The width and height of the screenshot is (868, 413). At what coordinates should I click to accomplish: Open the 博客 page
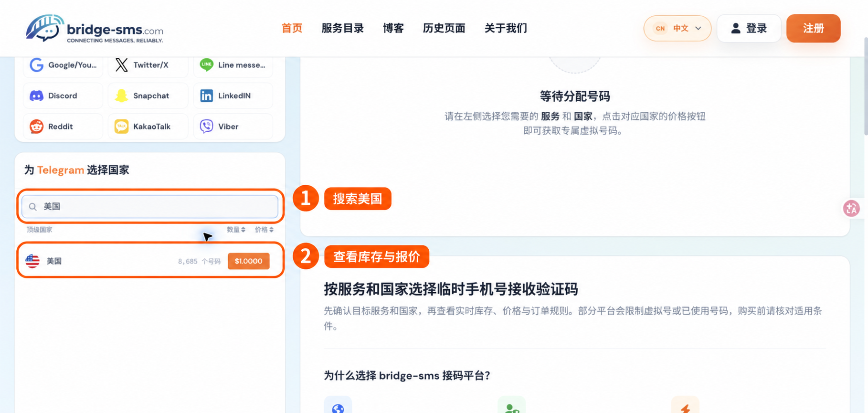click(393, 28)
